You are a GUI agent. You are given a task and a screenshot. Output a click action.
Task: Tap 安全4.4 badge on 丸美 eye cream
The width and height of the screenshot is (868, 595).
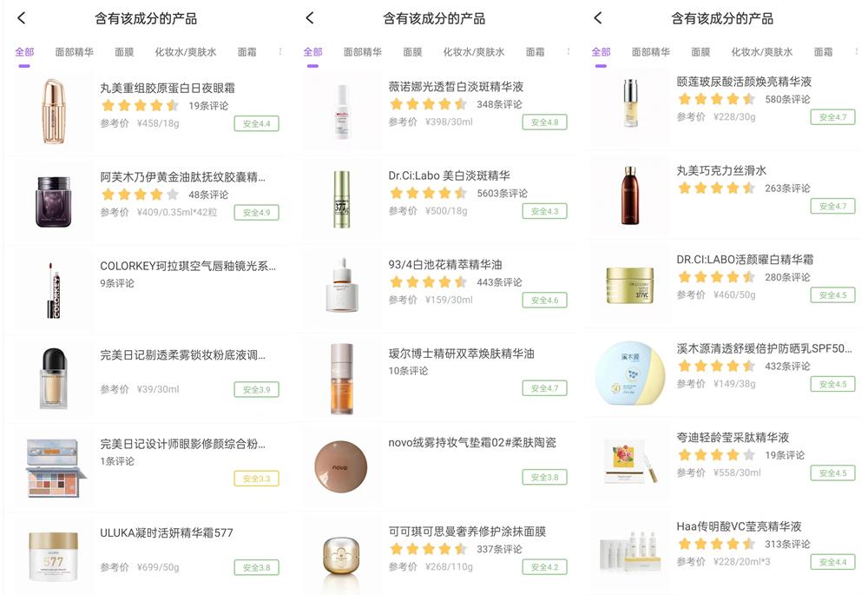coord(256,123)
